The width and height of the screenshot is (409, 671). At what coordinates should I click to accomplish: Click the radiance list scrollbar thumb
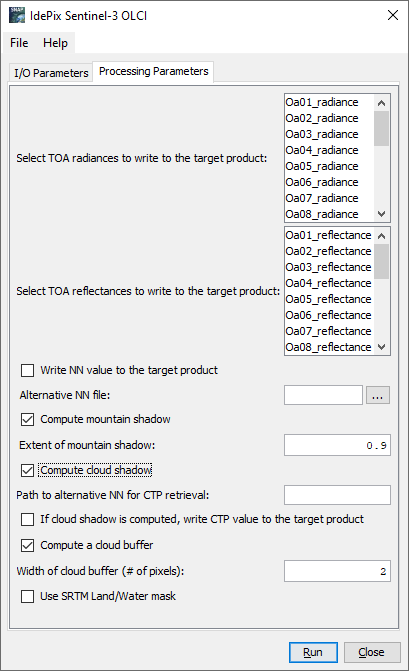click(x=382, y=129)
